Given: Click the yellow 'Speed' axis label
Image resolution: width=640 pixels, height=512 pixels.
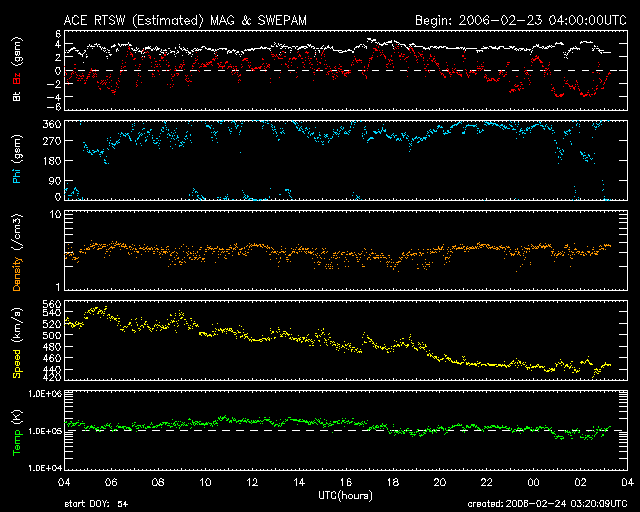Looking at the screenshot, I should [x=17, y=364].
